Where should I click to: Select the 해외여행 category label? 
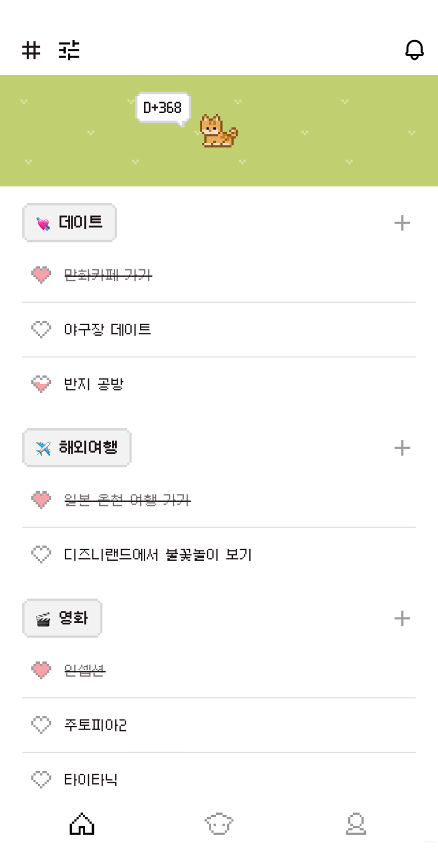pyautogui.click(x=77, y=448)
